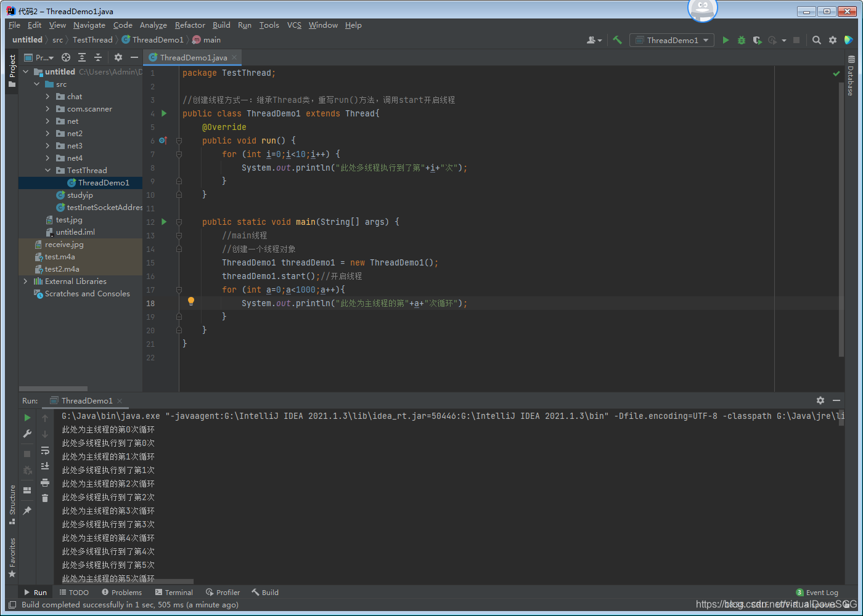Click the yellow intention bulb on line 18
Viewport: 863px width, 616px height.
(x=191, y=301)
